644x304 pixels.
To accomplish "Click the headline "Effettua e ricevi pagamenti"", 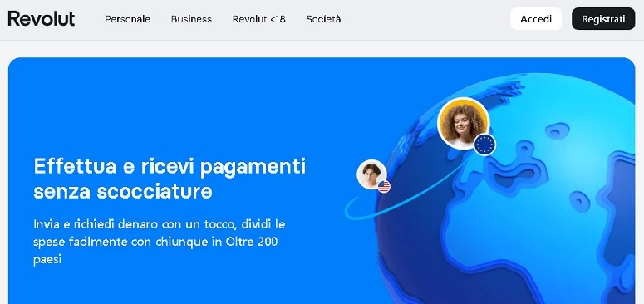I will click(x=170, y=167).
